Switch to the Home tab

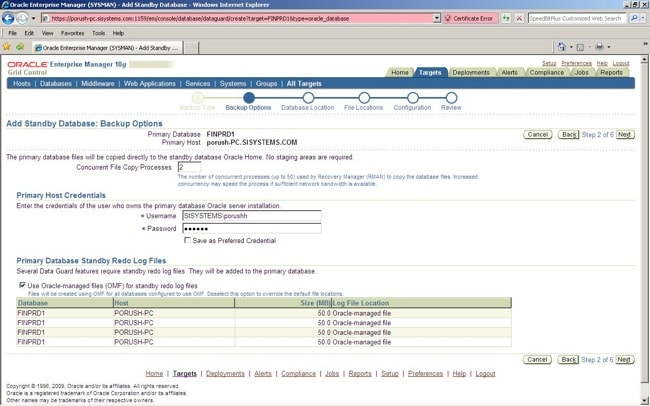(400, 72)
